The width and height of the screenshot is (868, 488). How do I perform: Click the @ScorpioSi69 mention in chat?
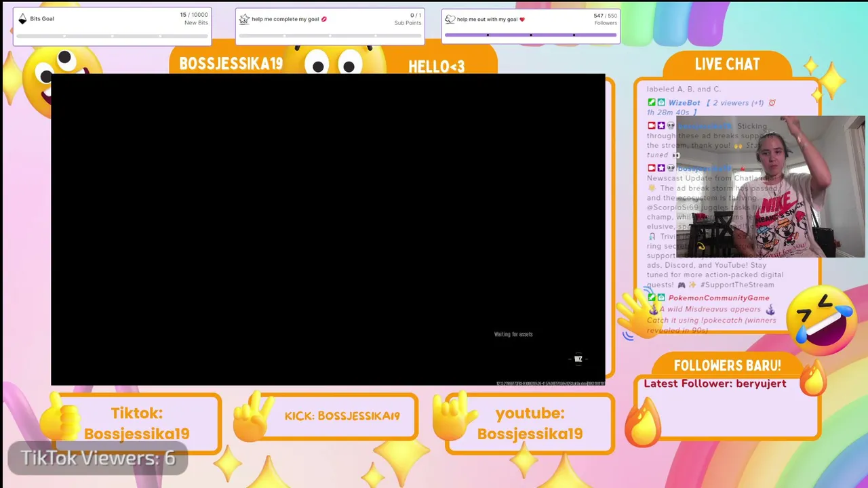click(x=673, y=207)
